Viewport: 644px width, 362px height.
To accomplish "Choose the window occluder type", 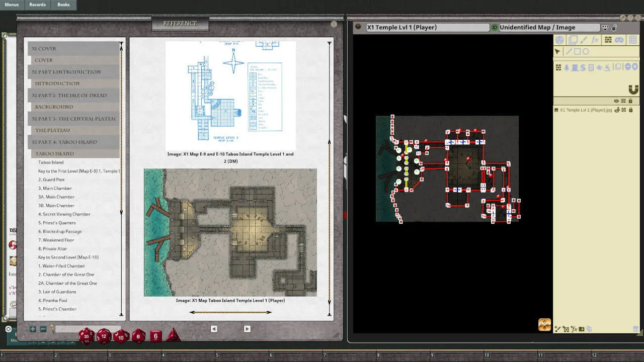I will (591, 67).
